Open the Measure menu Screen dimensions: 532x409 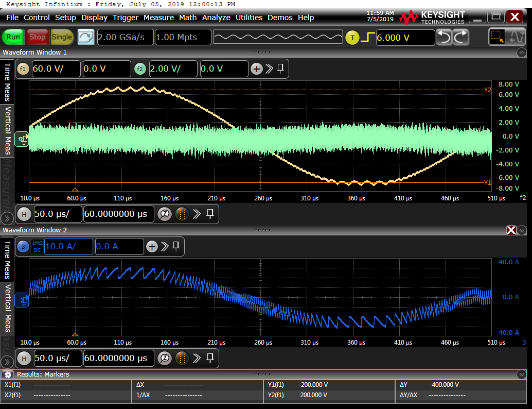pos(158,18)
